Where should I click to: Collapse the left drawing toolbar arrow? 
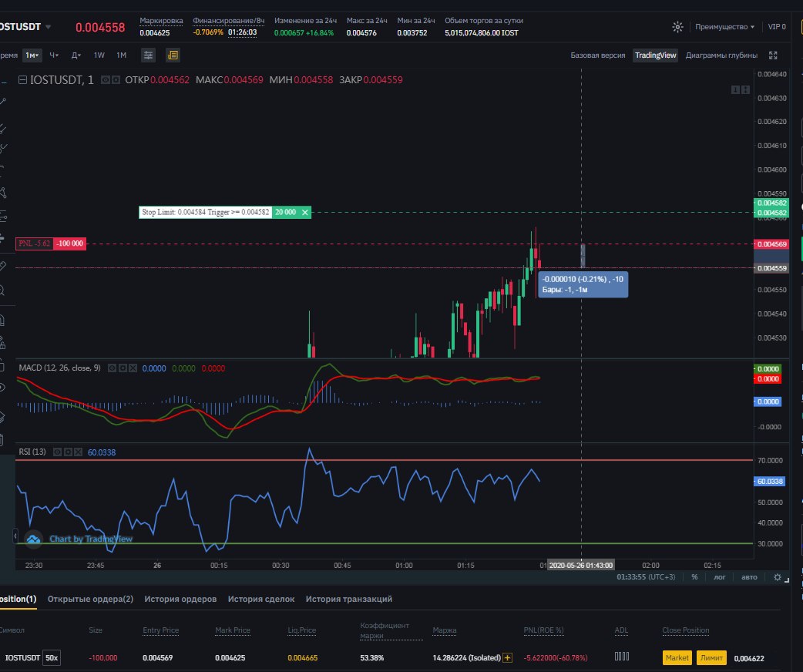coord(15,536)
